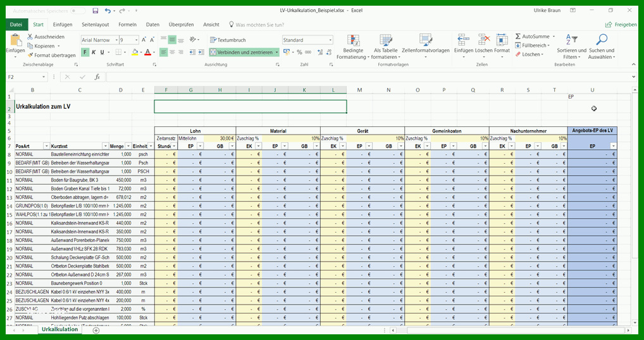Click thousands separator 000 icon
The height and width of the screenshot is (340, 644).
(x=307, y=52)
